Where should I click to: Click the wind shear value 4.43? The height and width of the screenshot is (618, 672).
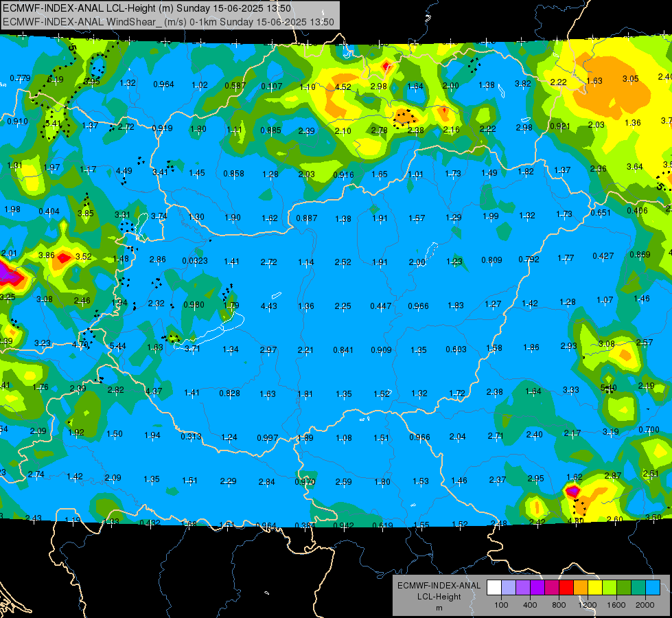[268, 306]
